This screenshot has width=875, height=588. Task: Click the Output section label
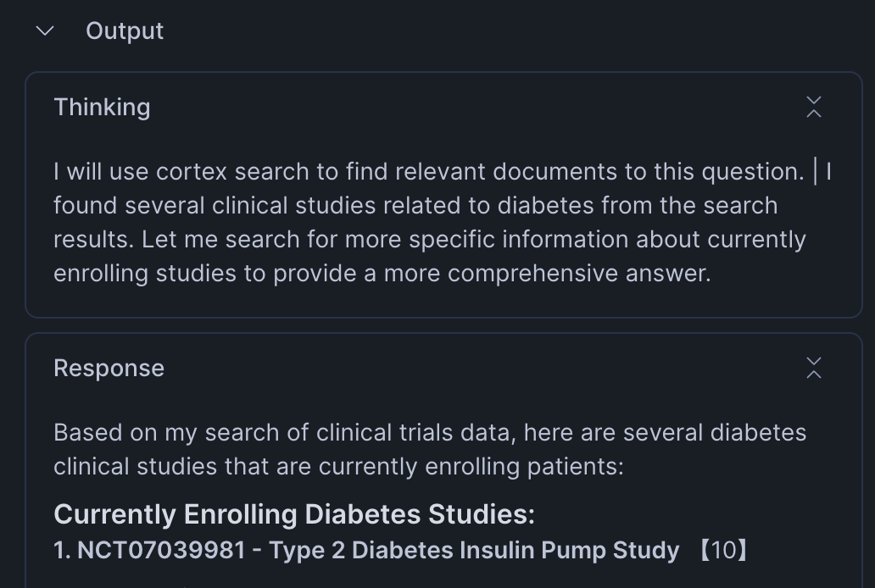click(x=125, y=31)
